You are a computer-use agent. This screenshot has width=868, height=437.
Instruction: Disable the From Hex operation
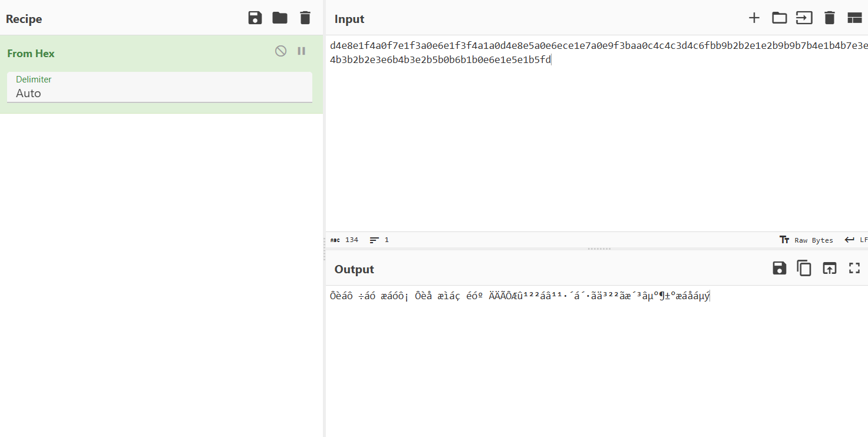[x=281, y=51]
